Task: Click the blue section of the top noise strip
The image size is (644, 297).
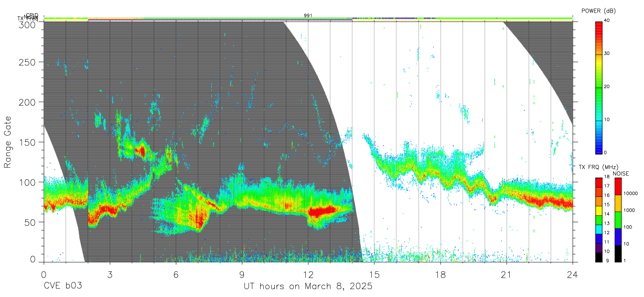Action: 405,18
